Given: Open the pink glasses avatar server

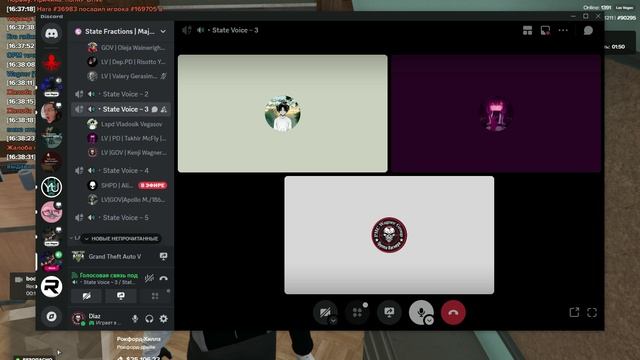Looking at the screenshot, I should (51, 212).
